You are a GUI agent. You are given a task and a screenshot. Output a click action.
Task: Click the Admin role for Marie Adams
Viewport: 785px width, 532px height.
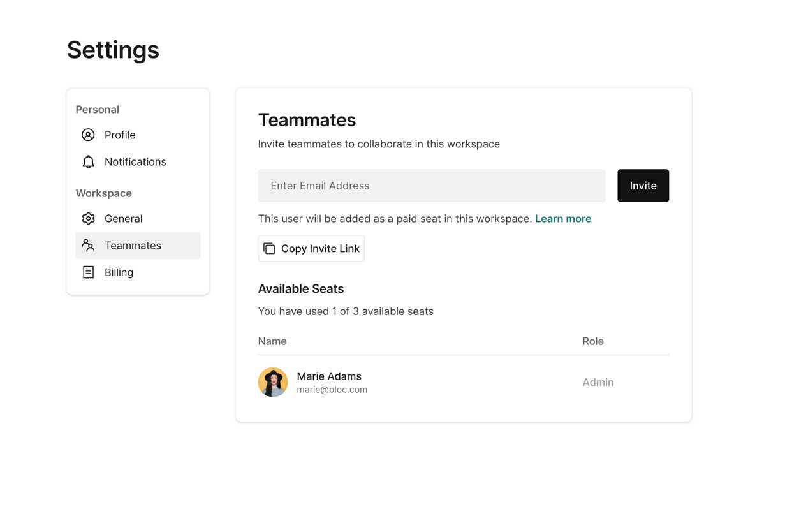coord(598,382)
